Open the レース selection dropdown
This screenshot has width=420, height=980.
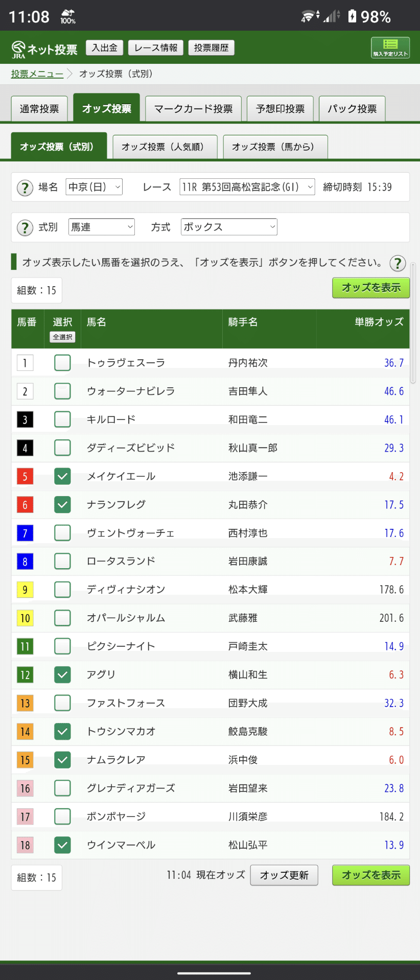point(247,187)
